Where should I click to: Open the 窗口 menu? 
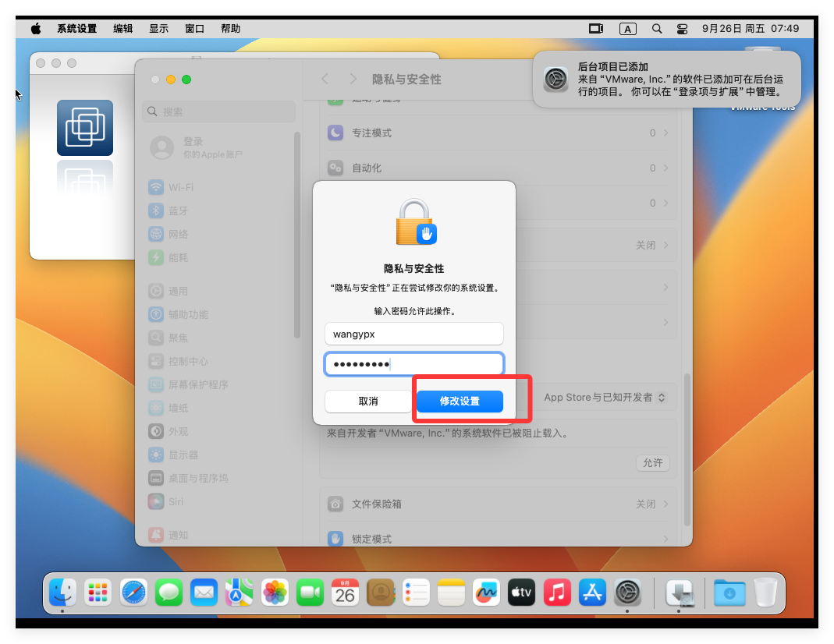(x=195, y=29)
